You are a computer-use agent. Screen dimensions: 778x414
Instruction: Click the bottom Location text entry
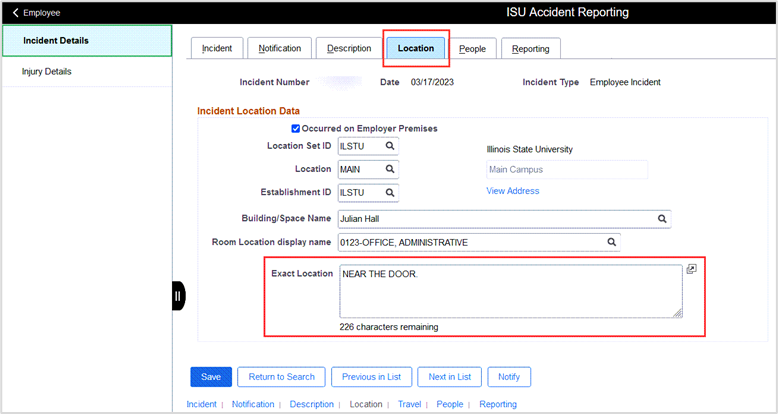click(x=366, y=404)
